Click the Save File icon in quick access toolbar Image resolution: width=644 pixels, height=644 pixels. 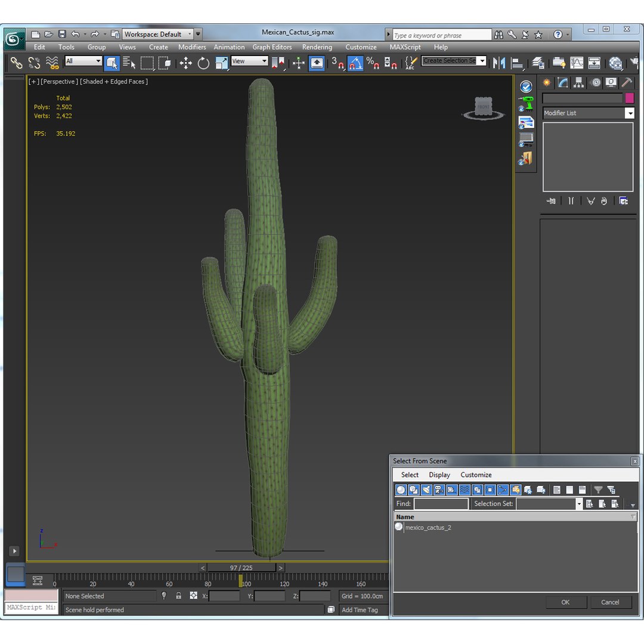pyautogui.click(x=62, y=34)
